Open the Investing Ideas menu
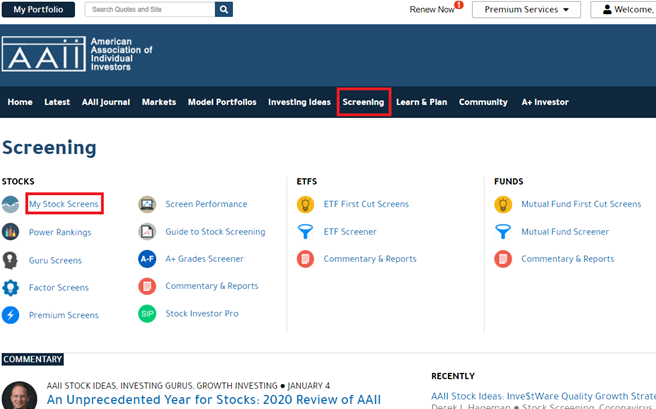 pyautogui.click(x=300, y=102)
